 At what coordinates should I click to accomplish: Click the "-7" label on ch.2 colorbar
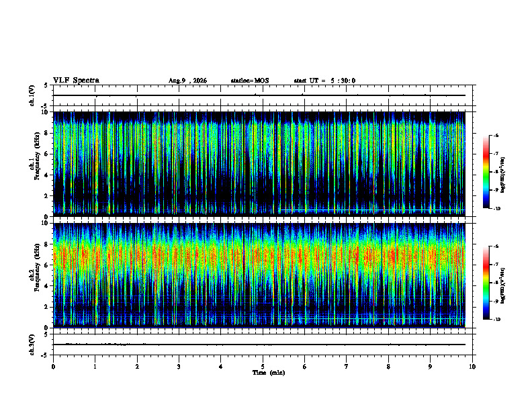(496, 265)
